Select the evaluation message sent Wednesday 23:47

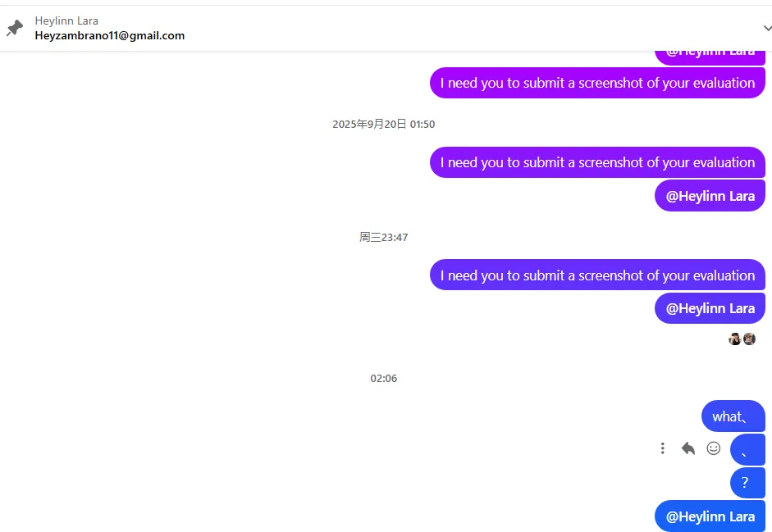pos(597,275)
